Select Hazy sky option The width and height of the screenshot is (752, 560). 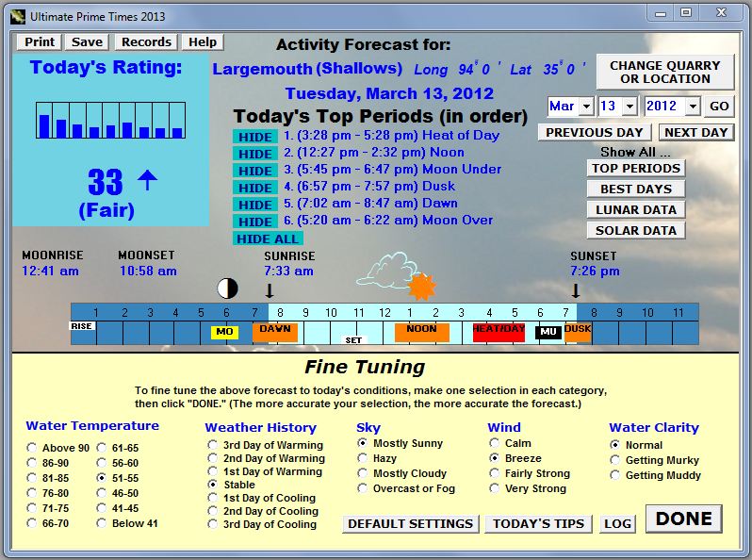[x=363, y=458]
